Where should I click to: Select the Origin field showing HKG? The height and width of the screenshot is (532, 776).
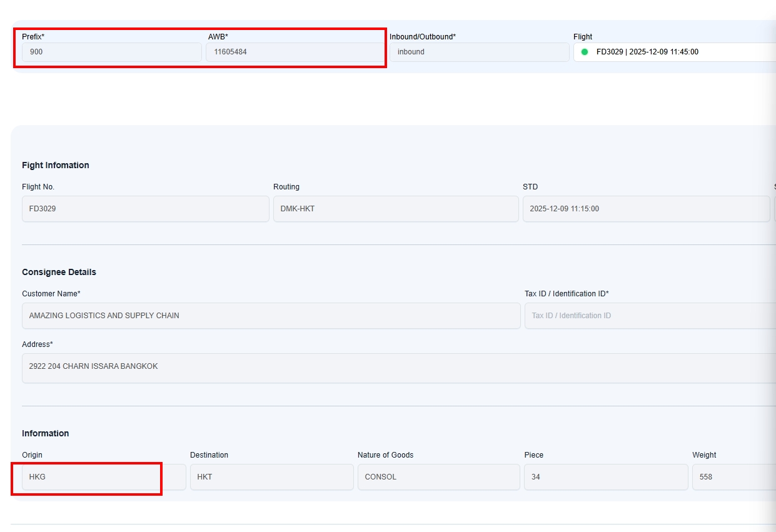(x=103, y=477)
